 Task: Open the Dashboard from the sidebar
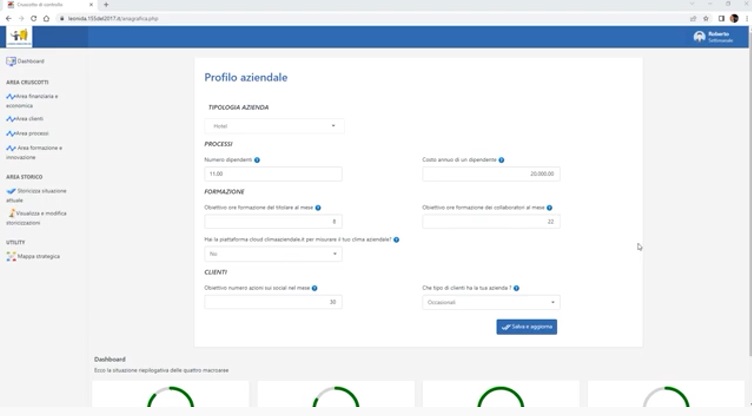pyautogui.click(x=30, y=62)
